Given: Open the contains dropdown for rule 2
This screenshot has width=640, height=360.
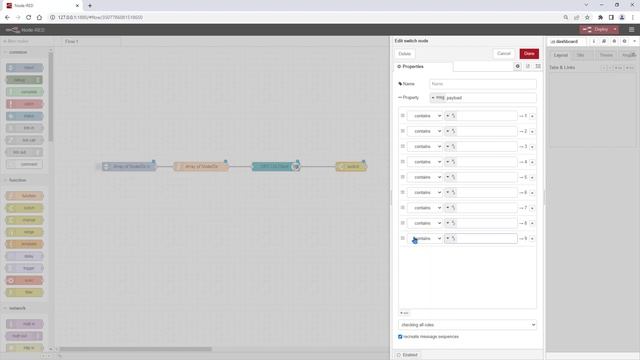Looking at the screenshot, I should click(x=424, y=131).
